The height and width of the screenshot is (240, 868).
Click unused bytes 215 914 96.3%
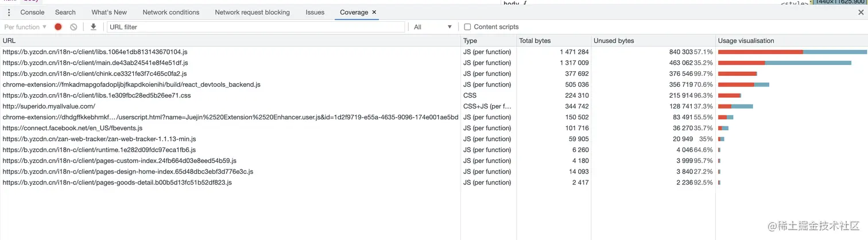691,95
